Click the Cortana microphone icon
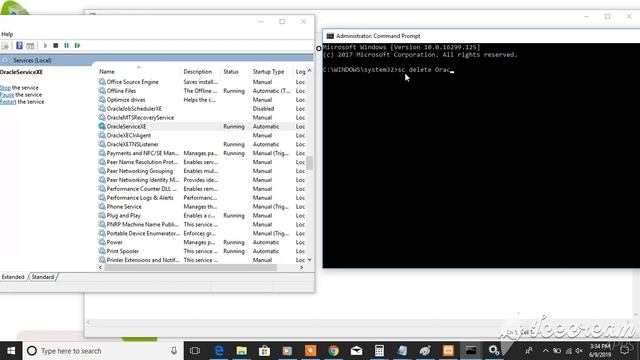The width and height of the screenshot is (640, 360). pos(174,351)
